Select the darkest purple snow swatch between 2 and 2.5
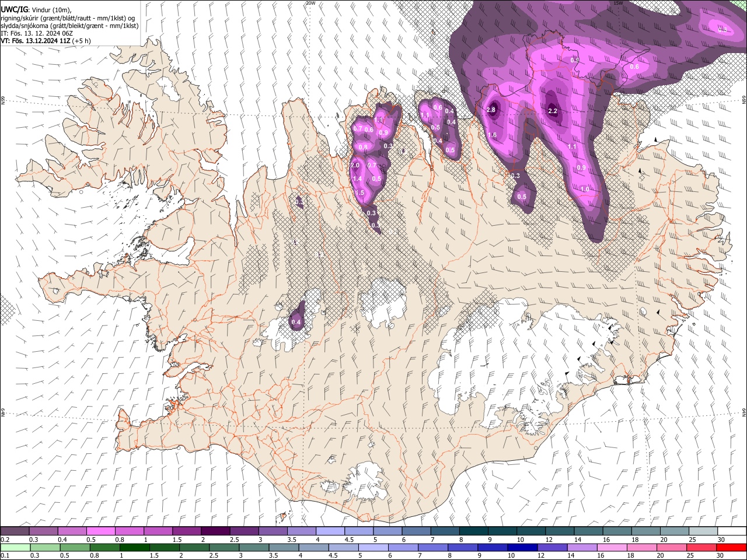This screenshot has width=747, height=560. [x=215, y=531]
